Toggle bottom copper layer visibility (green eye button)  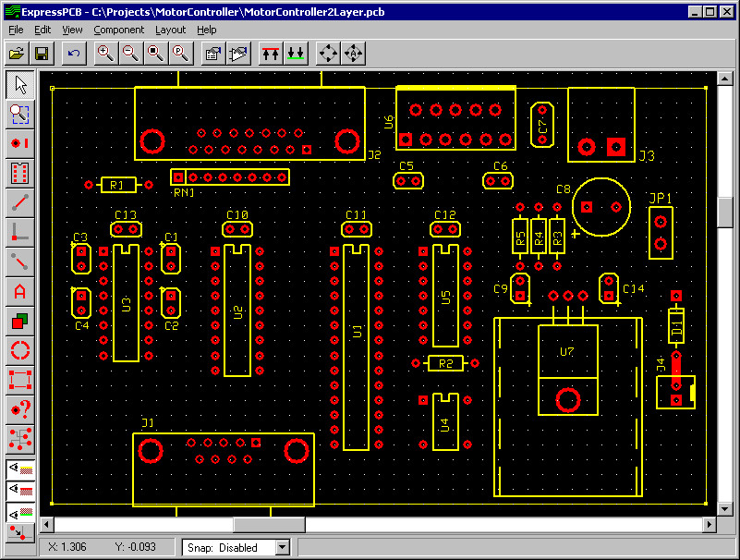pos(20,512)
